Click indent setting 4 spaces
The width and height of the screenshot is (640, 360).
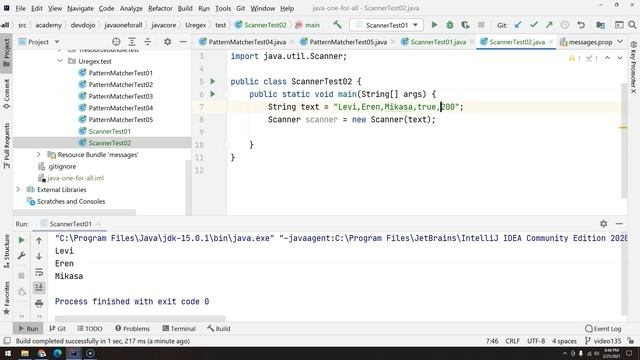click(564, 341)
